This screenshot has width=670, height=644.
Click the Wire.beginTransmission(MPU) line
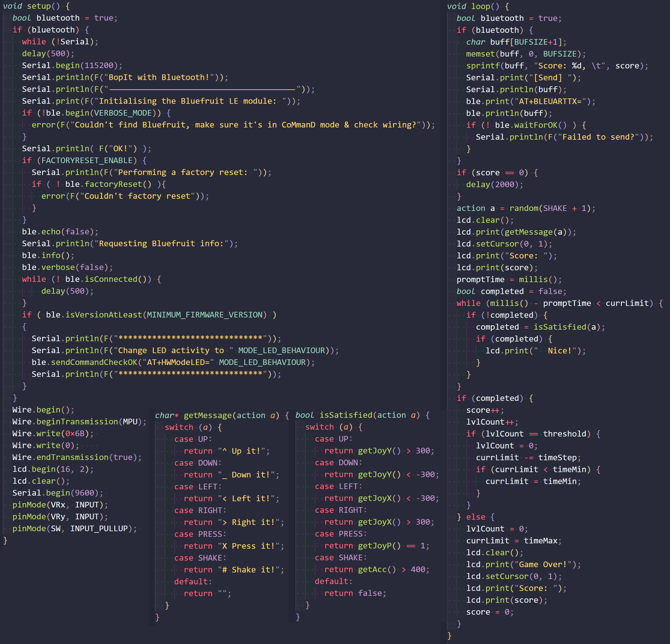[79, 421]
